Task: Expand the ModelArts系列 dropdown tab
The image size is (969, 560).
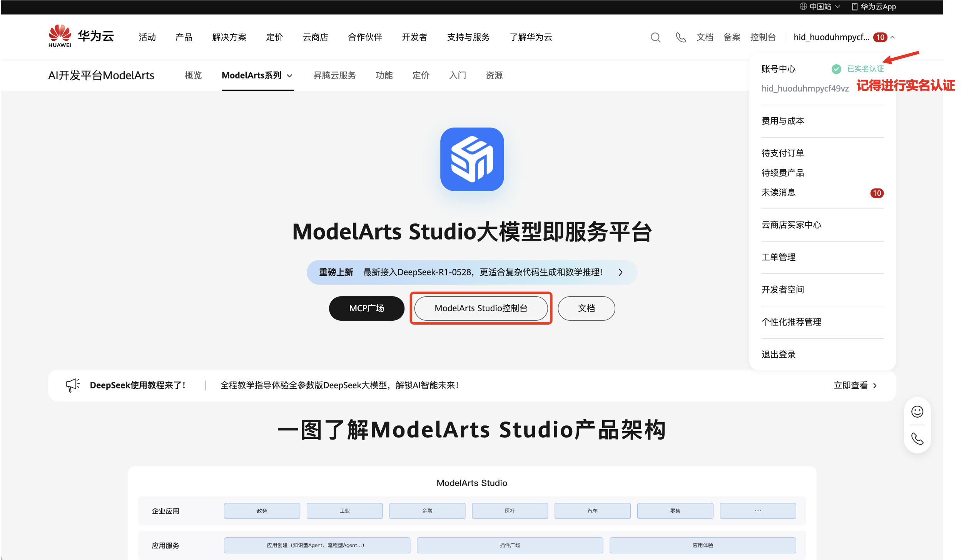Action: tap(257, 75)
